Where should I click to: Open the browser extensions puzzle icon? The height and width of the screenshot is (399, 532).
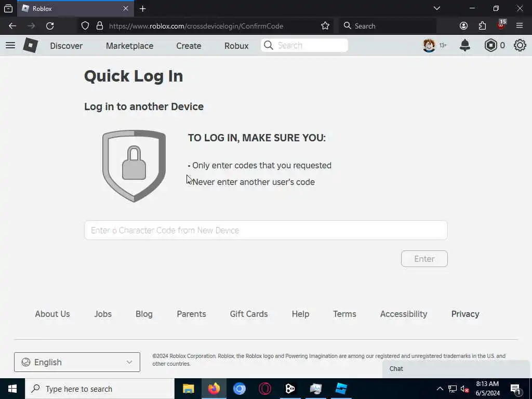[482, 26]
